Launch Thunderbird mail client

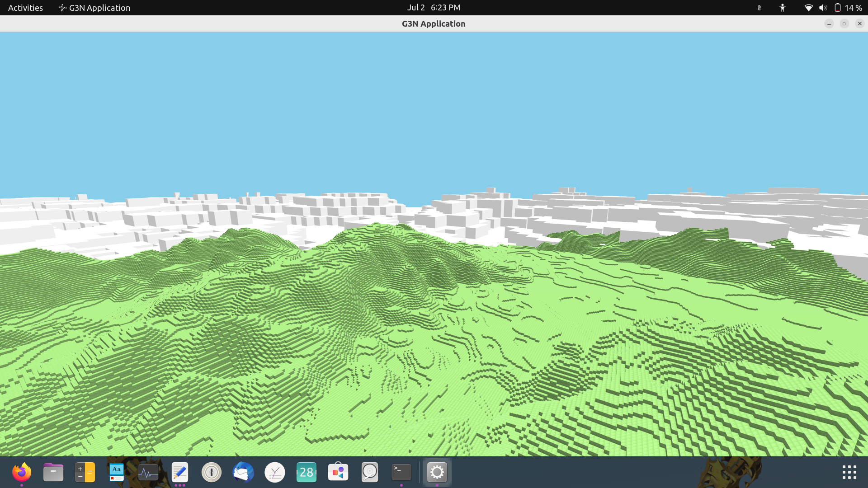pos(243,473)
